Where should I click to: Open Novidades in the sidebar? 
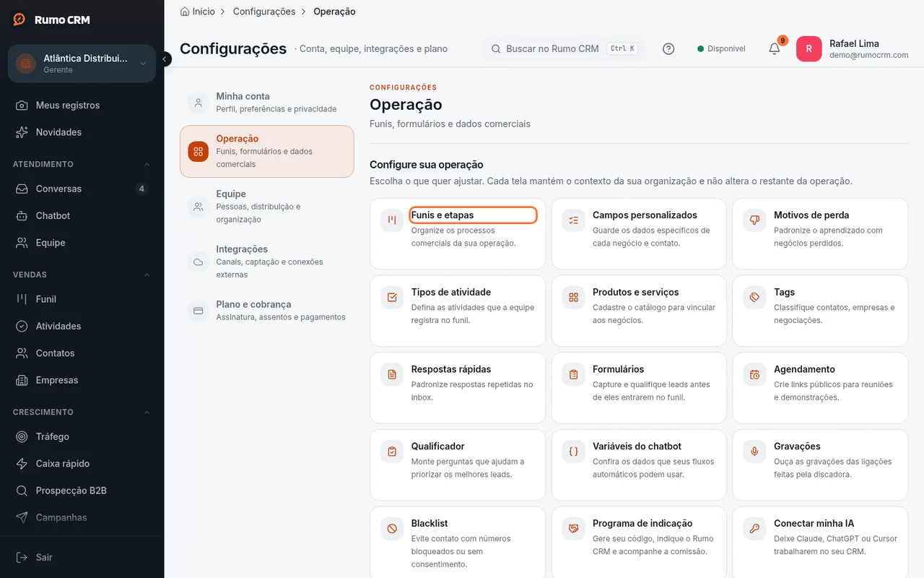[x=82, y=132]
